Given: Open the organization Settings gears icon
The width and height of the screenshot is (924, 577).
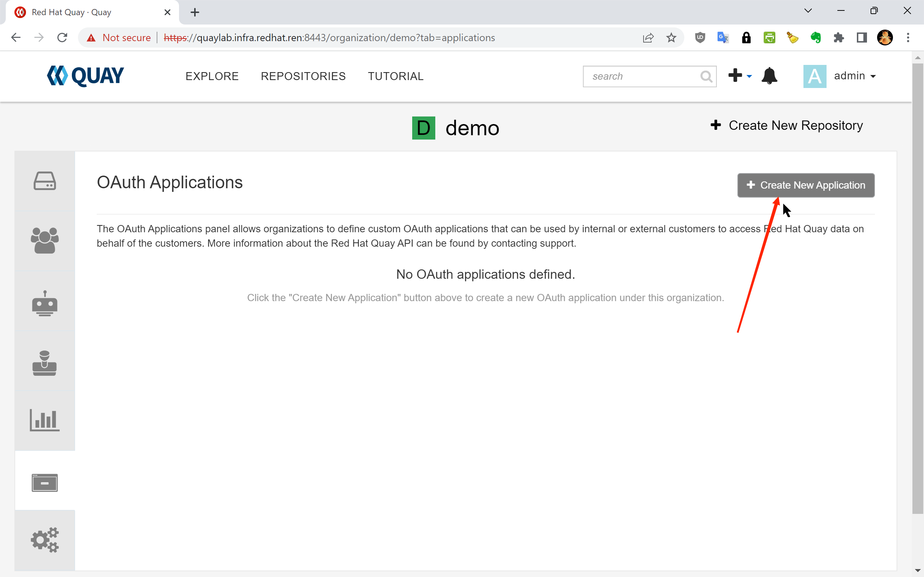Looking at the screenshot, I should click(x=45, y=539).
